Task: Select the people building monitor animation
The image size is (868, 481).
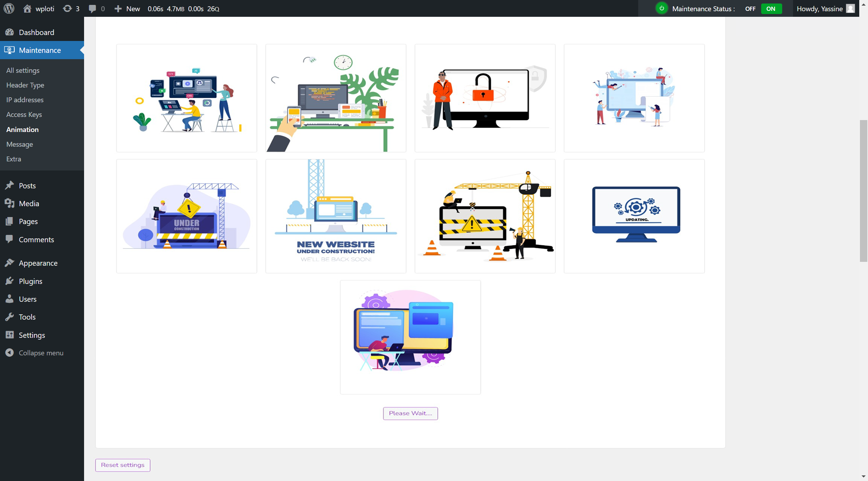Action: coord(634,98)
